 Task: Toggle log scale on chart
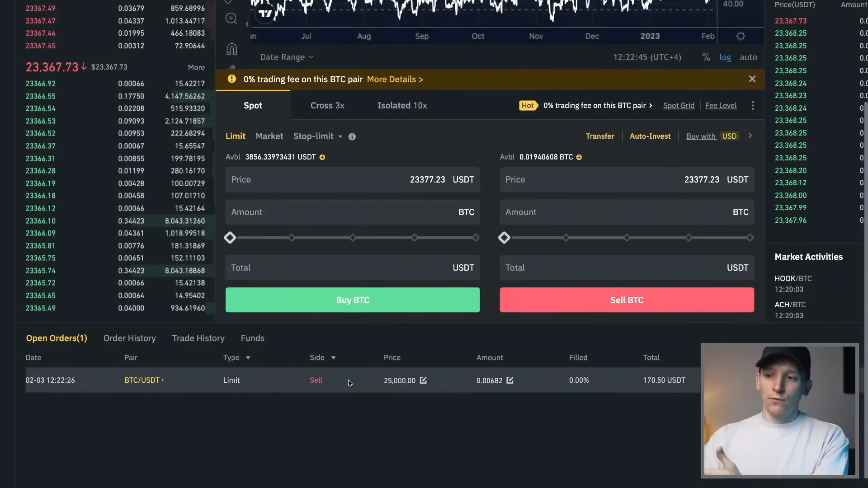coord(725,57)
